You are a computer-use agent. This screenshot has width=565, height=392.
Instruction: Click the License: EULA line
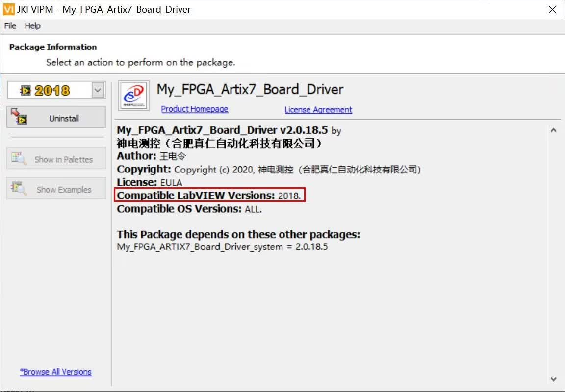click(150, 182)
